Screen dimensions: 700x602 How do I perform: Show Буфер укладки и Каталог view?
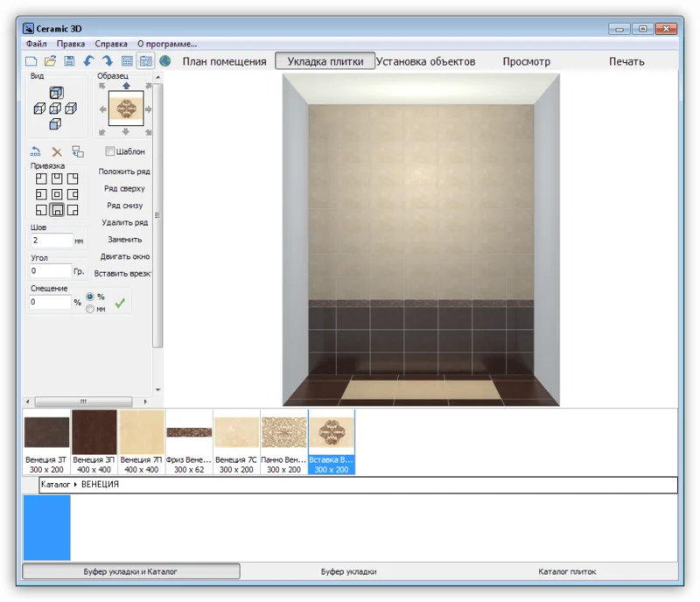click(130, 571)
